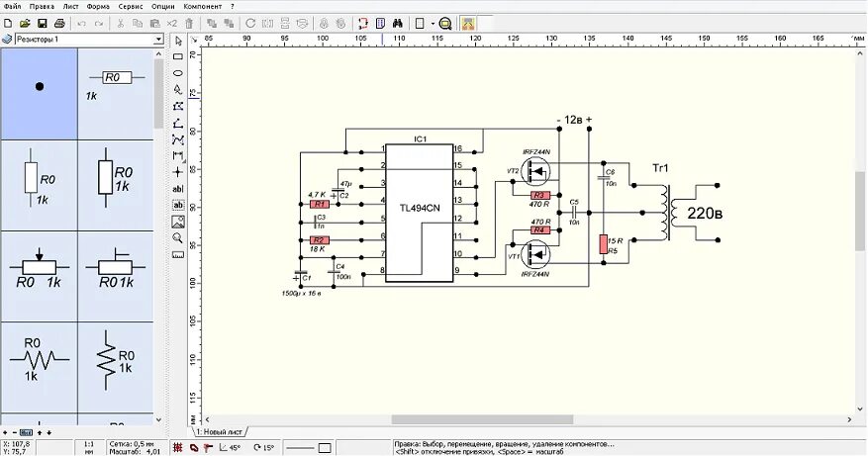The height and width of the screenshot is (456, 868).
Task: Paste from clipboard icon
Action: pos(155,23)
